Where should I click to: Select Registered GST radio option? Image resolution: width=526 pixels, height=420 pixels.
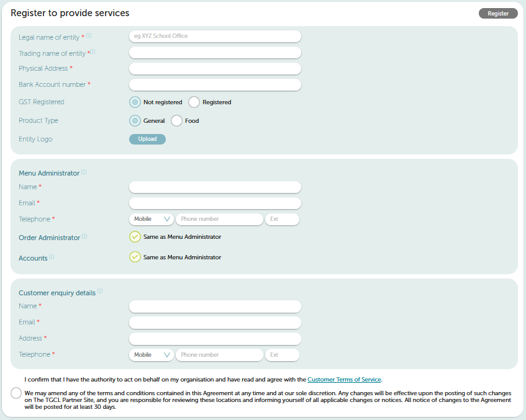tap(194, 102)
